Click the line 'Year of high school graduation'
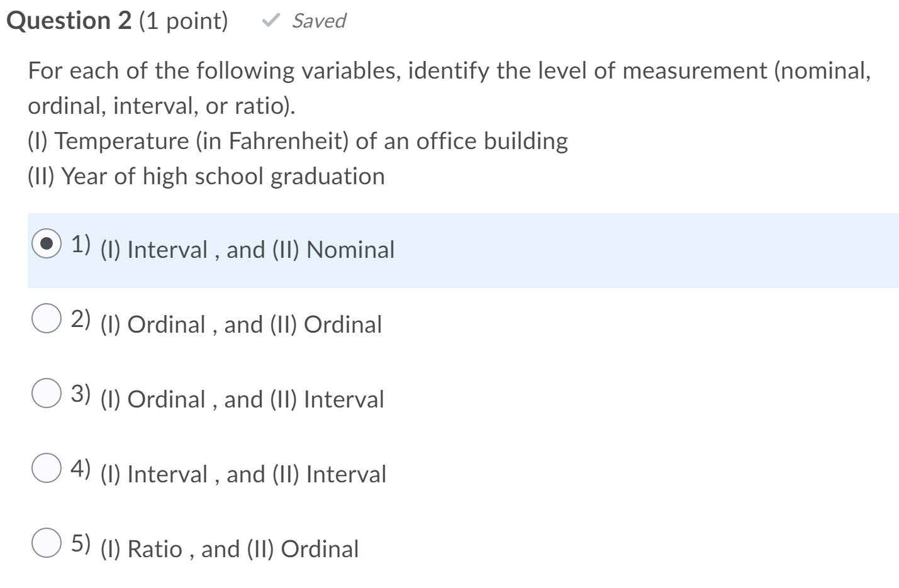Viewport: 899px width, 588px height. pos(206,175)
